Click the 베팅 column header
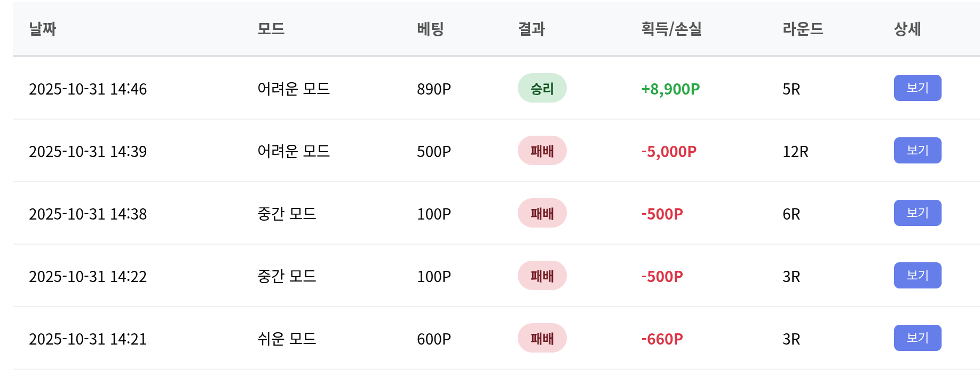This screenshot has width=980, height=375. point(430,29)
